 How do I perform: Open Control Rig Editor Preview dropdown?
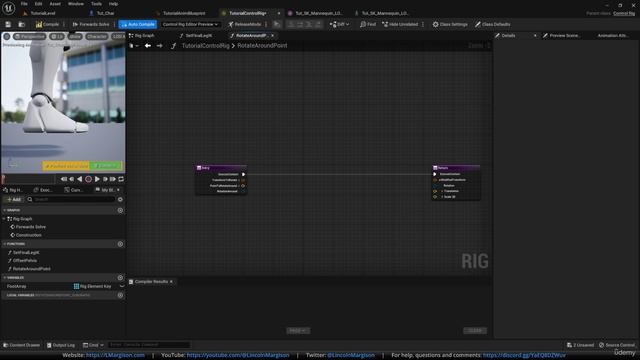point(190,24)
